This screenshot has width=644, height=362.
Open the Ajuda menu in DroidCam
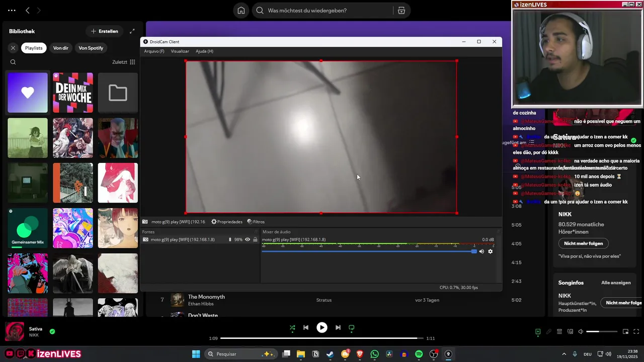(x=204, y=51)
